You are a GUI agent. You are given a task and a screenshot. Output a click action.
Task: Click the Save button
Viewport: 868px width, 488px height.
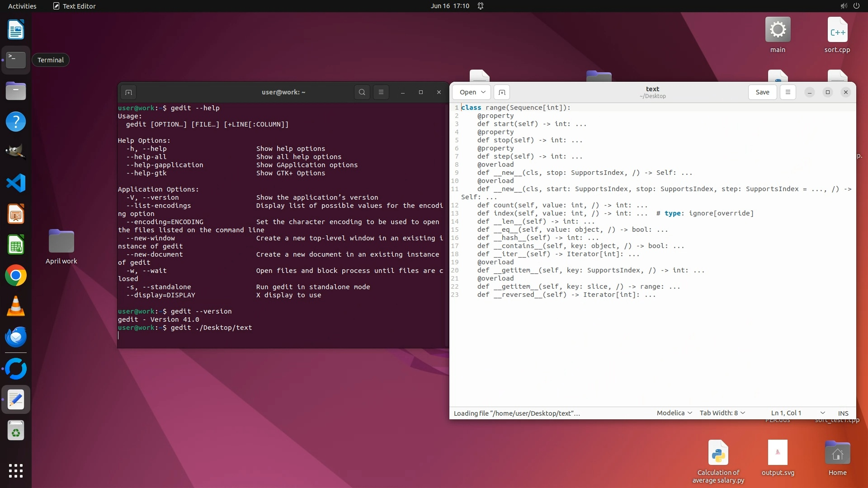762,92
